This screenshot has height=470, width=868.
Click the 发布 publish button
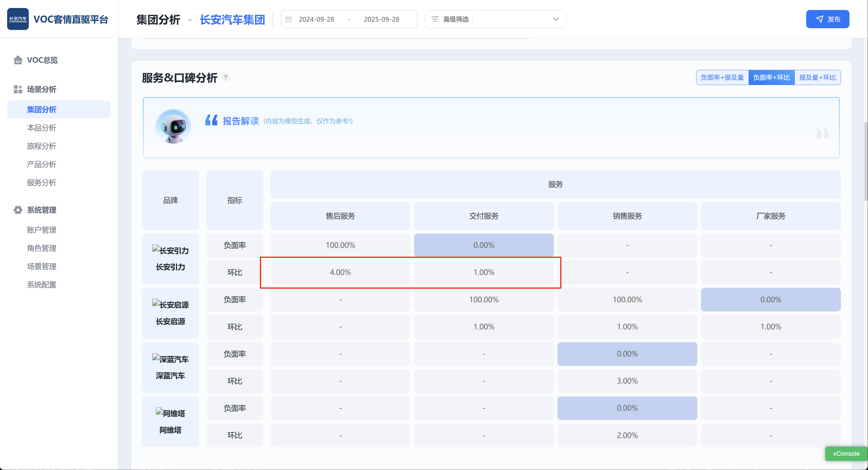(827, 19)
